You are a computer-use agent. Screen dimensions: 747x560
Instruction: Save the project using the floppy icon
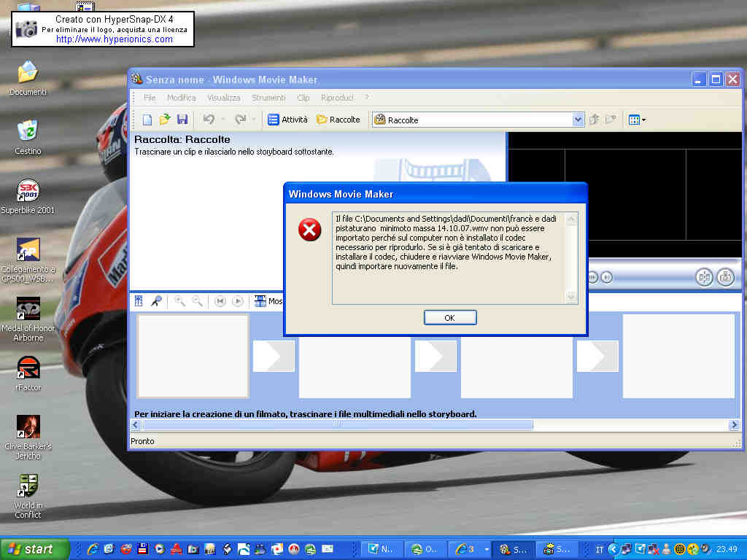tap(182, 120)
